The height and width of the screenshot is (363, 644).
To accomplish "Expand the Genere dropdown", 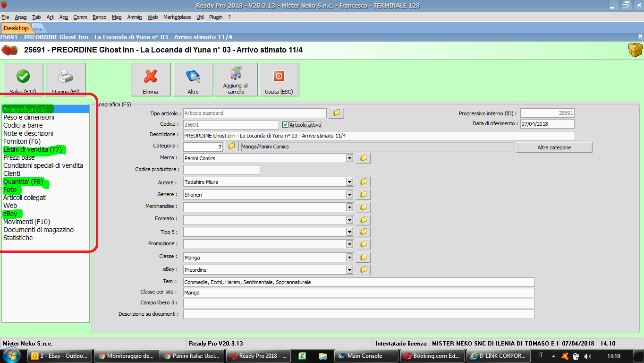I will (349, 194).
